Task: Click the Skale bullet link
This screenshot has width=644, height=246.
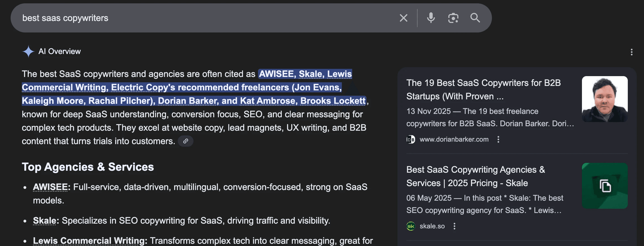Action: (45, 221)
